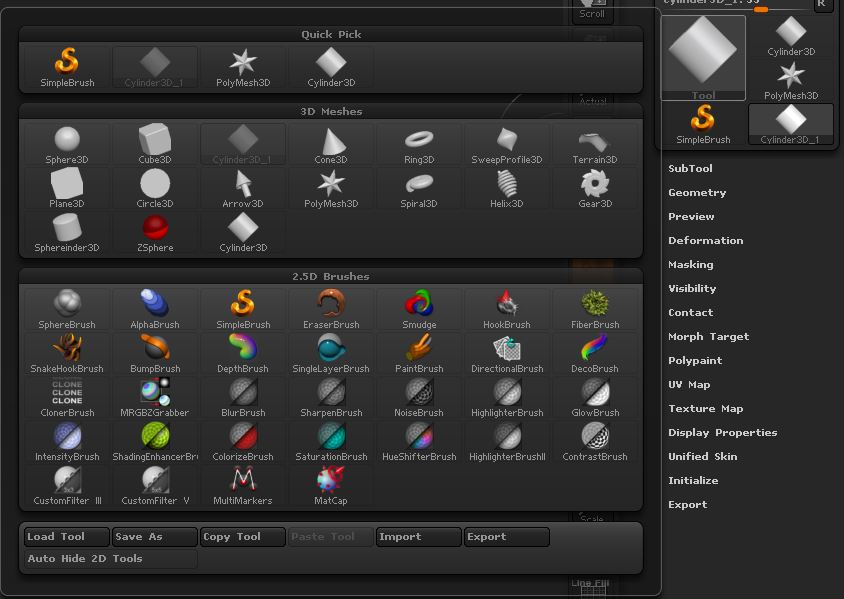Pick the Arrow3D mesh
The height and width of the screenshot is (599, 844).
(x=243, y=188)
